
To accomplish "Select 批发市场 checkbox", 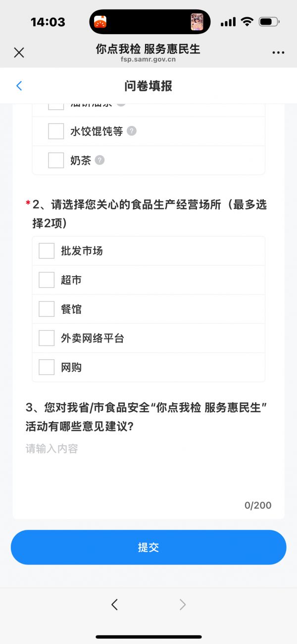I will (x=47, y=251).
